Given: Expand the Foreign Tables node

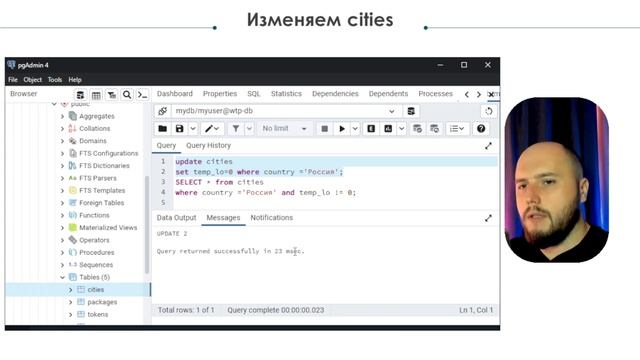Looking at the screenshot, I should click(x=62, y=203).
